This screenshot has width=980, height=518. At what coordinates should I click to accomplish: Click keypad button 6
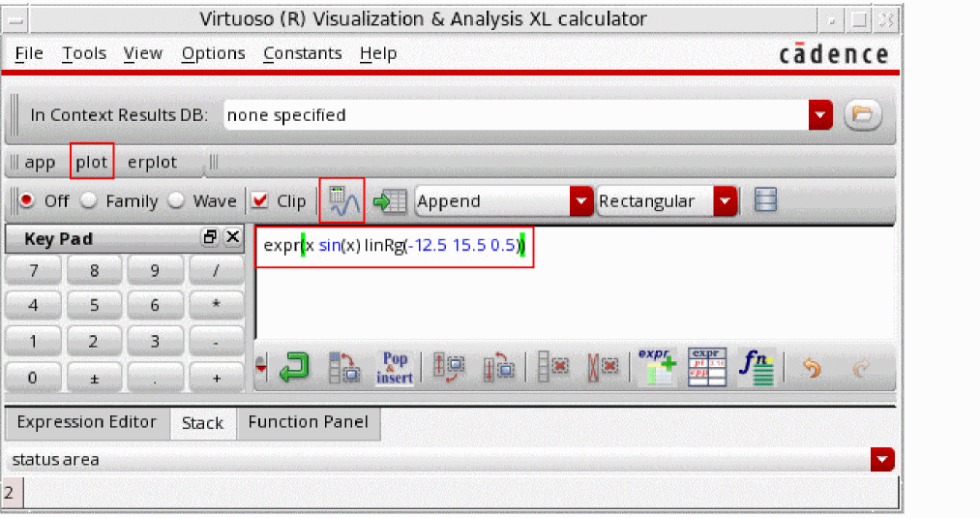[x=155, y=305]
